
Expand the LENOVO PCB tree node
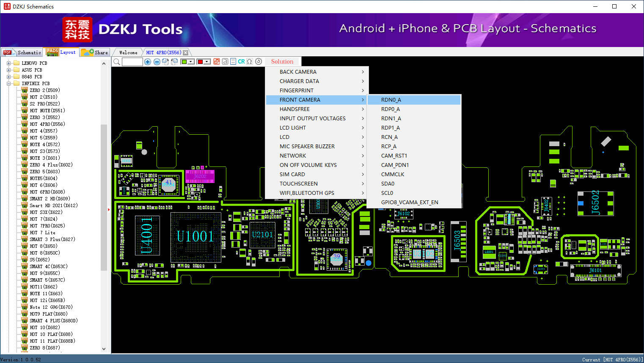[x=8, y=63]
